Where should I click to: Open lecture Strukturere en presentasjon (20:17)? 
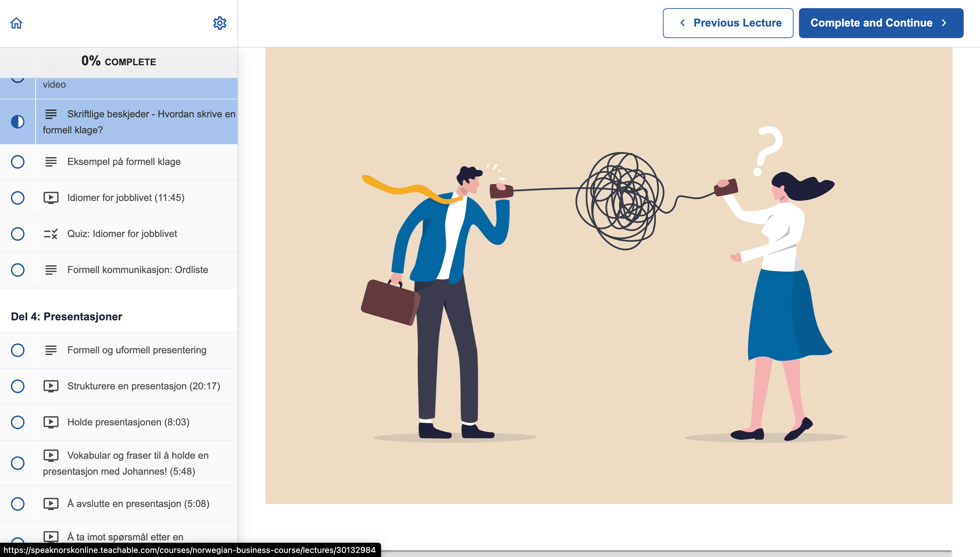tap(119, 386)
